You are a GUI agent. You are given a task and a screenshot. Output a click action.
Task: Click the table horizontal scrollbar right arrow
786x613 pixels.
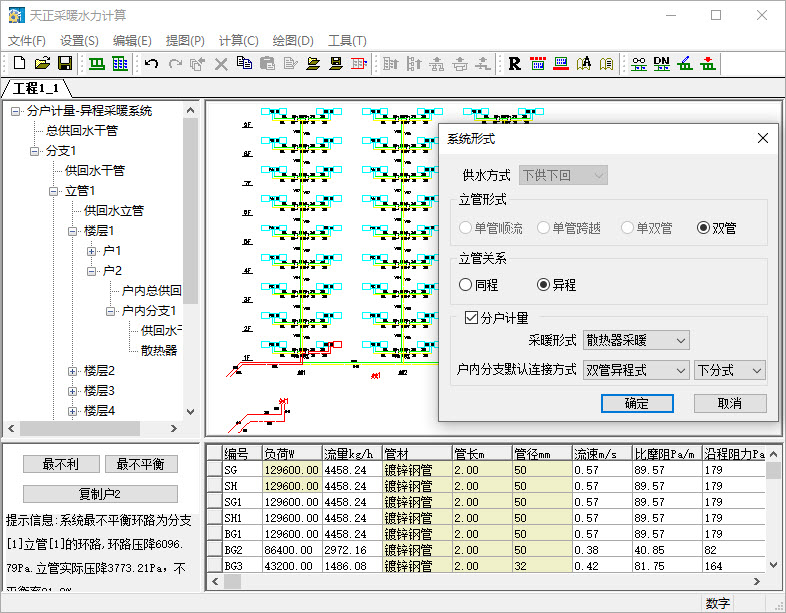(756, 581)
